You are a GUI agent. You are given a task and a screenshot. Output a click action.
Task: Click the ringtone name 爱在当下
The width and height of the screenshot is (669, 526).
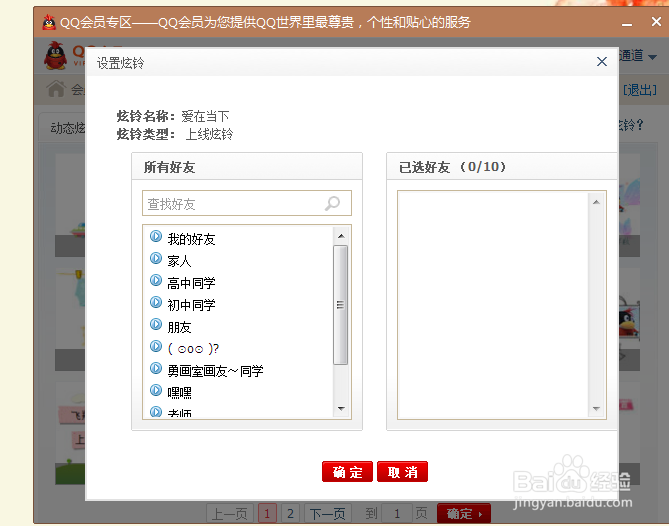205,116
